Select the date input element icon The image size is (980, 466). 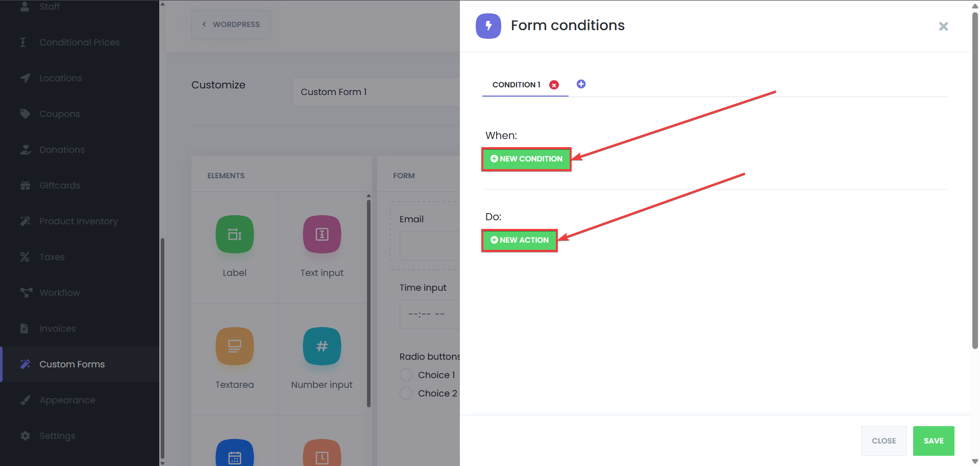click(234, 453)
